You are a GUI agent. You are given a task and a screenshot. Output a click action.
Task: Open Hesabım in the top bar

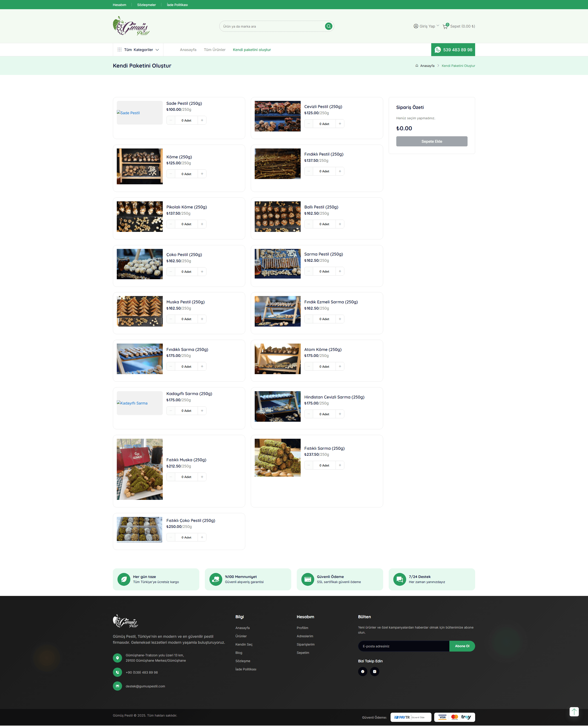point(119,5)
